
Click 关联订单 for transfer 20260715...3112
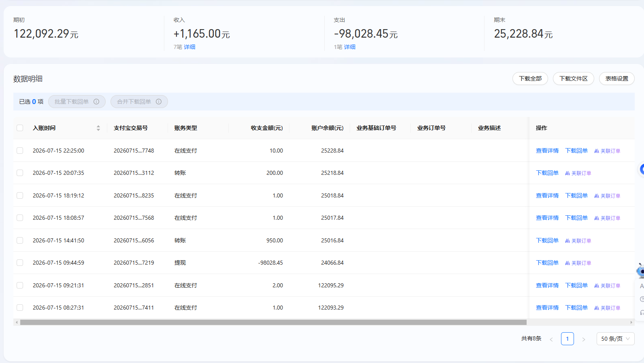[578, 173]
